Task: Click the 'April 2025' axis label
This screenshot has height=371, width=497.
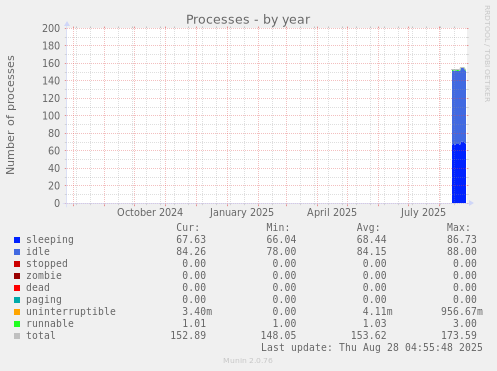Action: (x=332, y=212)
